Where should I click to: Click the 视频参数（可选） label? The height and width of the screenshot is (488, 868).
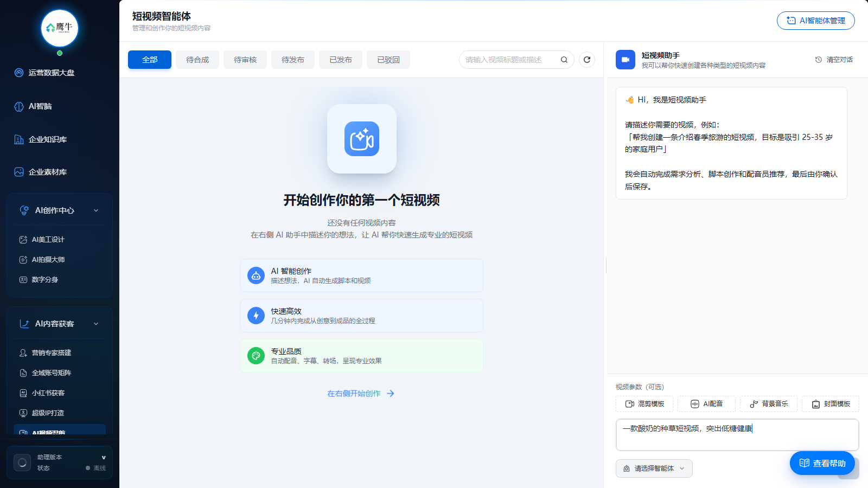click(640, 387)
